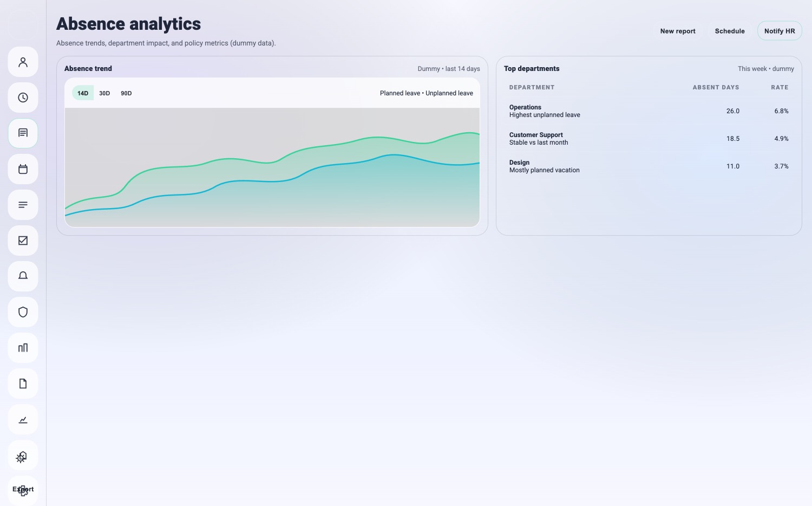Click the Notify HR button
Image resolution: width=812 pixels, height=506 pixels.
[x=780, y=31]
